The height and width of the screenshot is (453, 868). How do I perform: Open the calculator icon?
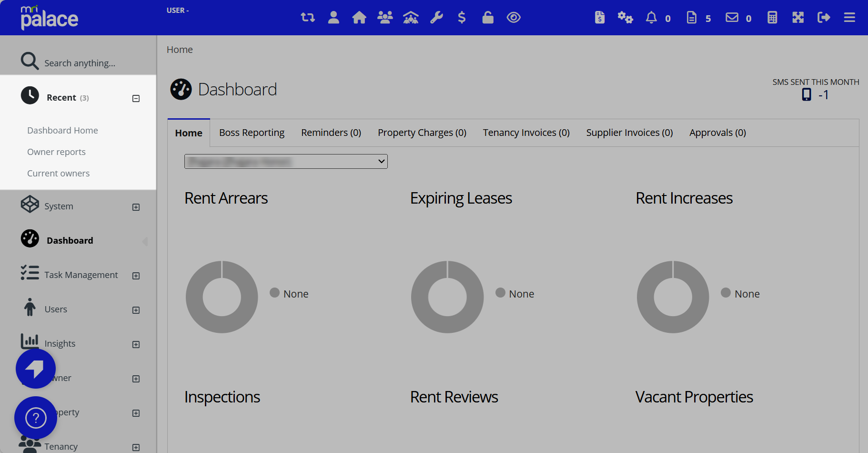pyautogui.click(x=772, y=18)
